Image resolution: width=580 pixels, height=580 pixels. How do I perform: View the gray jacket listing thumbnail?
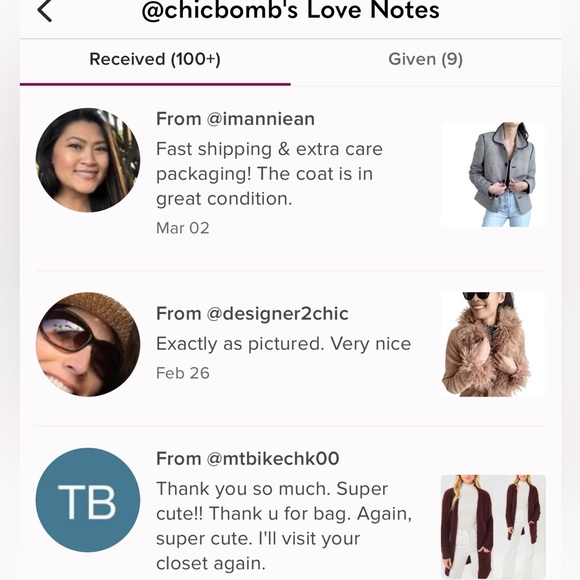[x=493, y=175]
